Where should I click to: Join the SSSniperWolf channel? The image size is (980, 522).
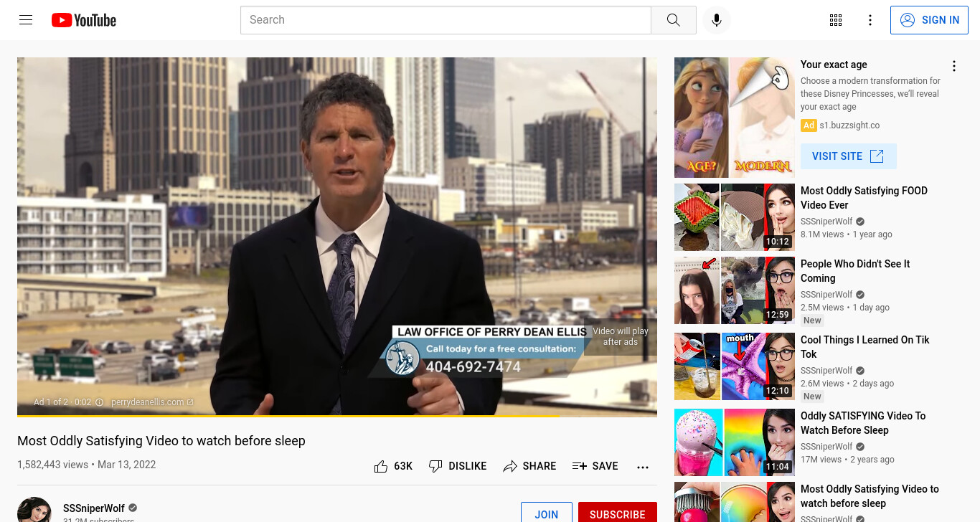(x=546, y=513)
